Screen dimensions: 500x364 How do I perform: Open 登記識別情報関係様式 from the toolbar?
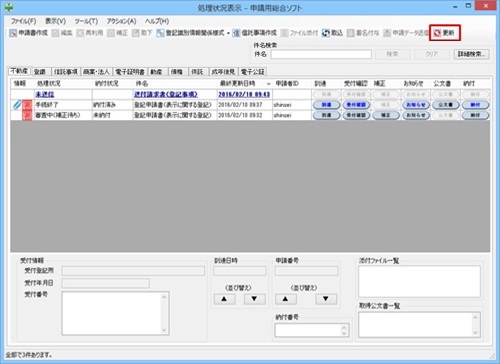pos(192,33)
